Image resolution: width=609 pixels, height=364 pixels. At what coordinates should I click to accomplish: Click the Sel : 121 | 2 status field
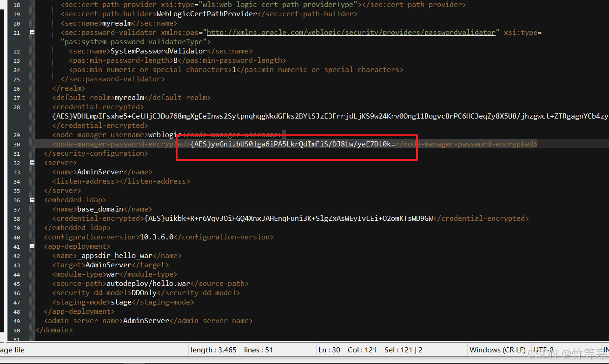pos(404,350)
